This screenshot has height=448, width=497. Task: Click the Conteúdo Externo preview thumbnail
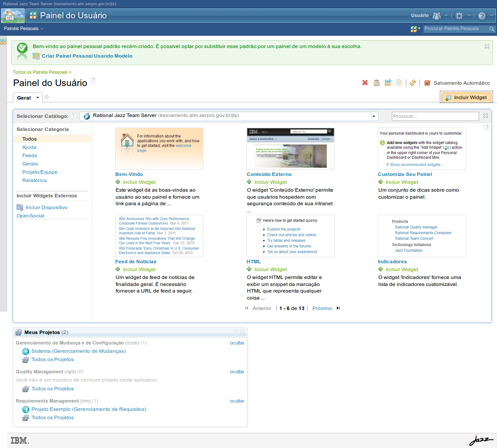click(x=291, y=148)
